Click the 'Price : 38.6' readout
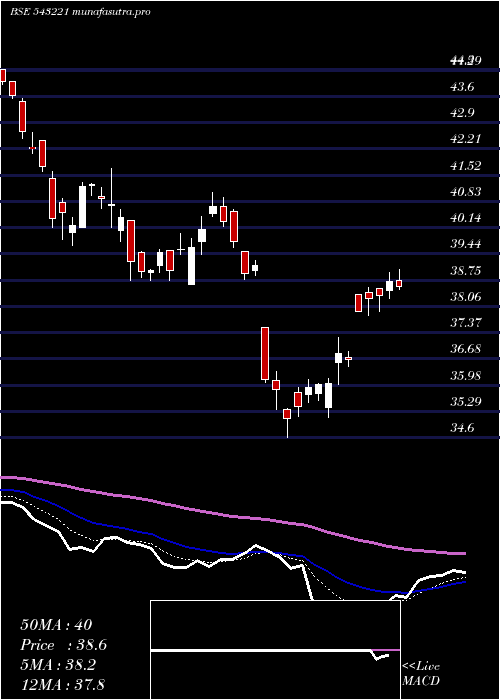The image size is (500, 700). pos(64,645)
